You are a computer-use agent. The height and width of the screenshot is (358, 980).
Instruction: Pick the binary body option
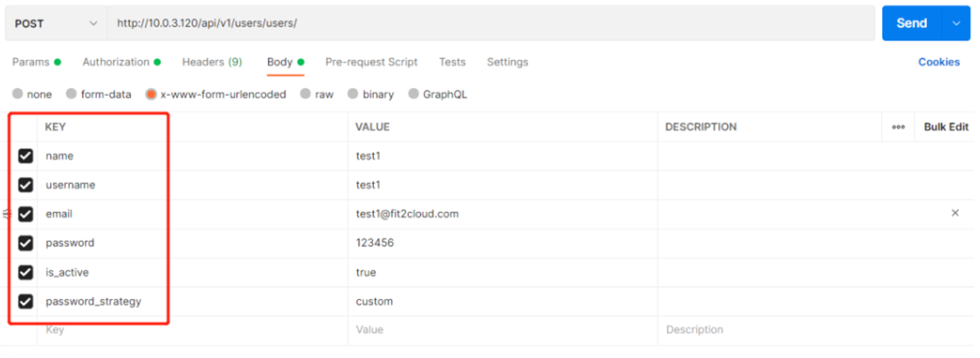353,94
